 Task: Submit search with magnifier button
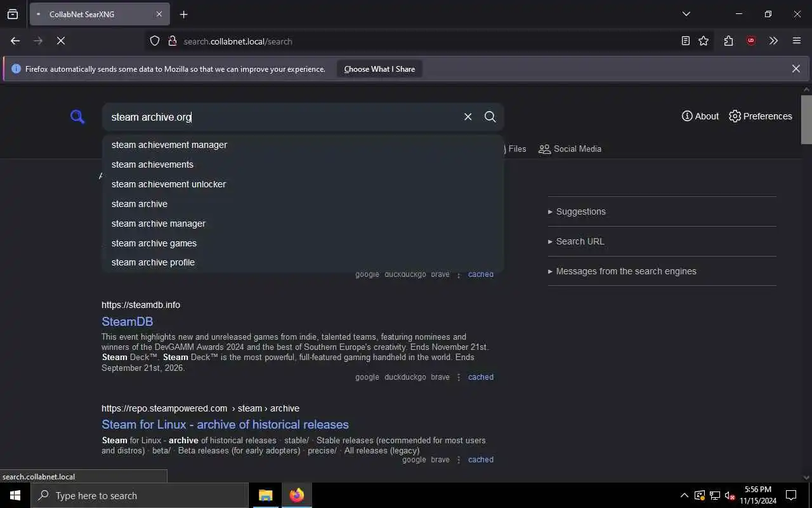pyautogui.click(x=490, y=117)
